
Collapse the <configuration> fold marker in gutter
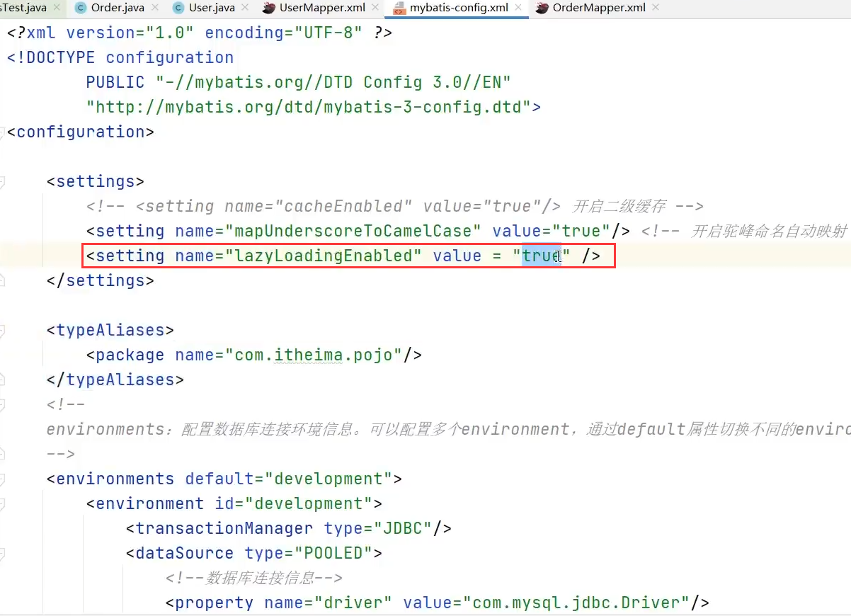tap(2, 132)
